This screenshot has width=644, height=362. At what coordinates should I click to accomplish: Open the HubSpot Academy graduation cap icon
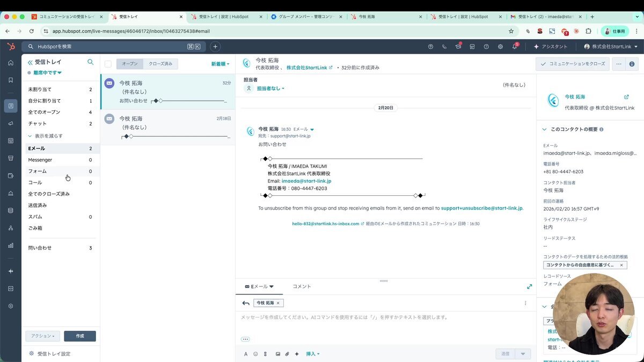[458, 47]
